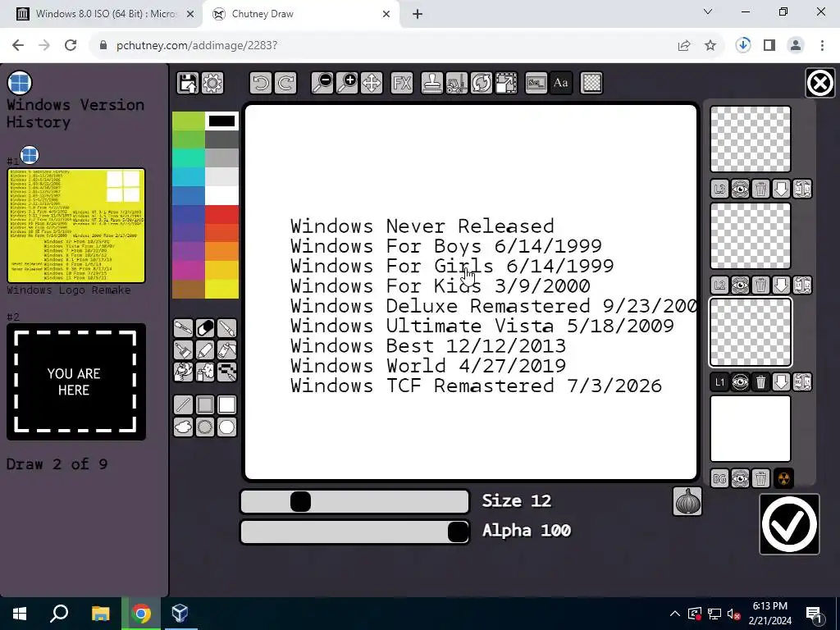Viewport: 840px width, 630px height.
Task: Select layer L2 label button
Action: pos(719,285)
